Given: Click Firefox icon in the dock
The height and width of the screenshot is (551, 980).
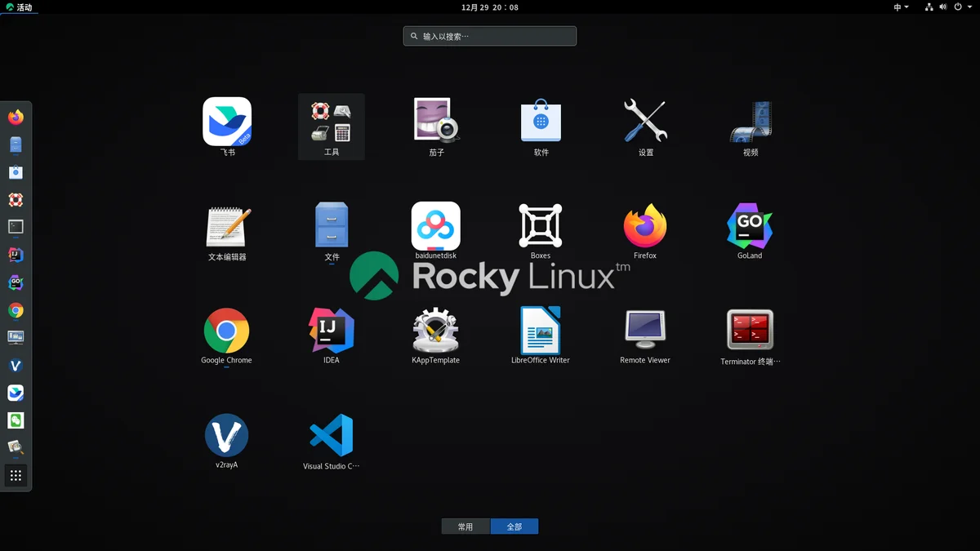Looking at the screenshot, I should tap(16, 117).
